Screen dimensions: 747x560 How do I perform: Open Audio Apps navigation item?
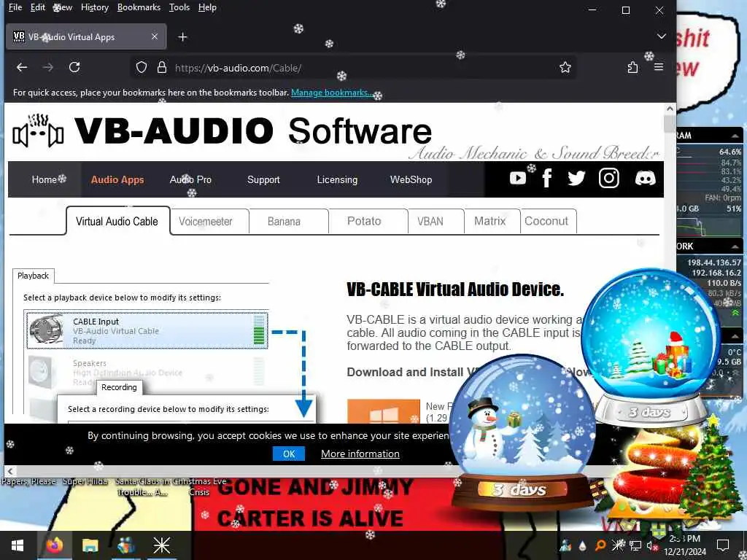point(117,179)
